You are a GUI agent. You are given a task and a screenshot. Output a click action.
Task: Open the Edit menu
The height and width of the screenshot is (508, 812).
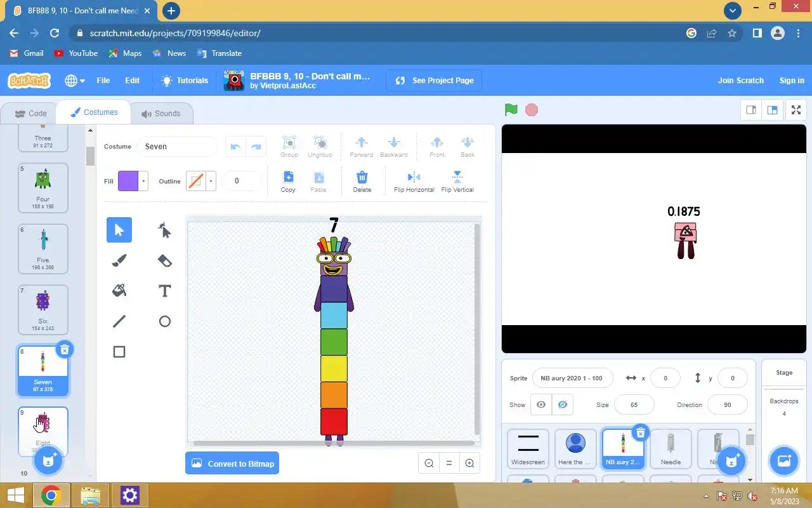132,81
